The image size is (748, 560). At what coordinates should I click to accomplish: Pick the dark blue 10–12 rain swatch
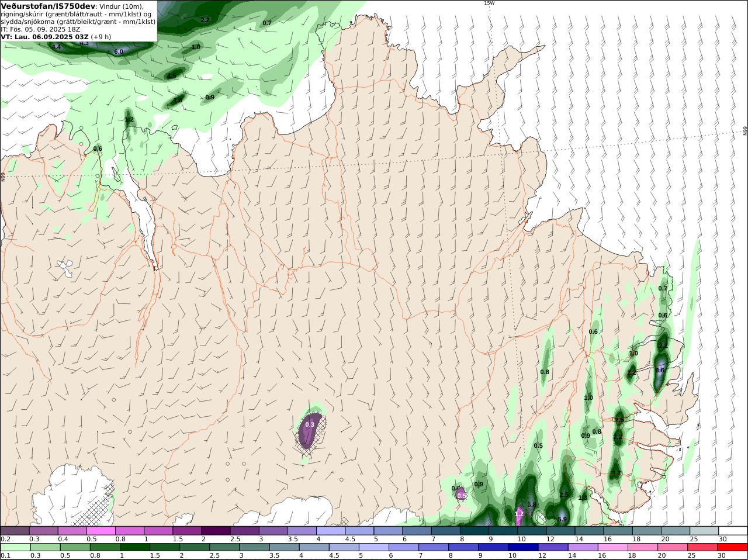point(524,547)
